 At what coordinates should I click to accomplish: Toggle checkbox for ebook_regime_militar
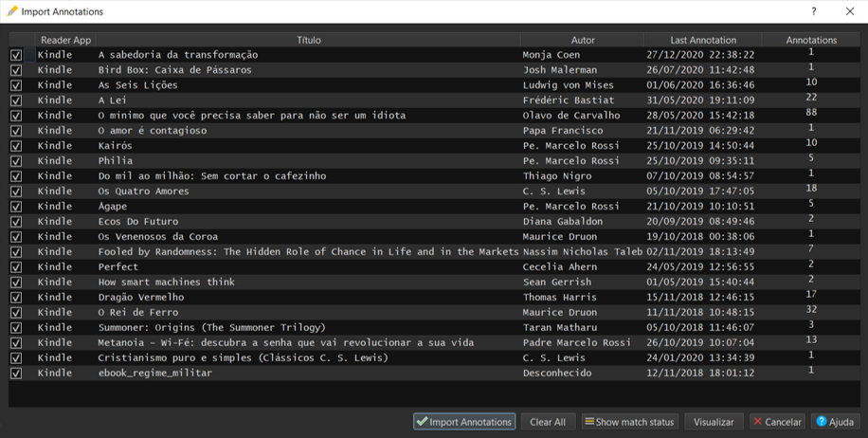pos(16,374)
